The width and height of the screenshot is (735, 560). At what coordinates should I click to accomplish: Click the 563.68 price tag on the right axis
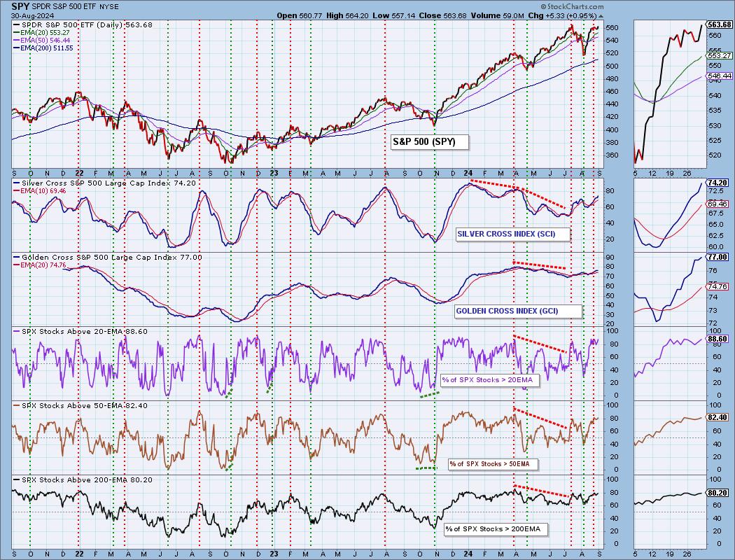[720, 24]
